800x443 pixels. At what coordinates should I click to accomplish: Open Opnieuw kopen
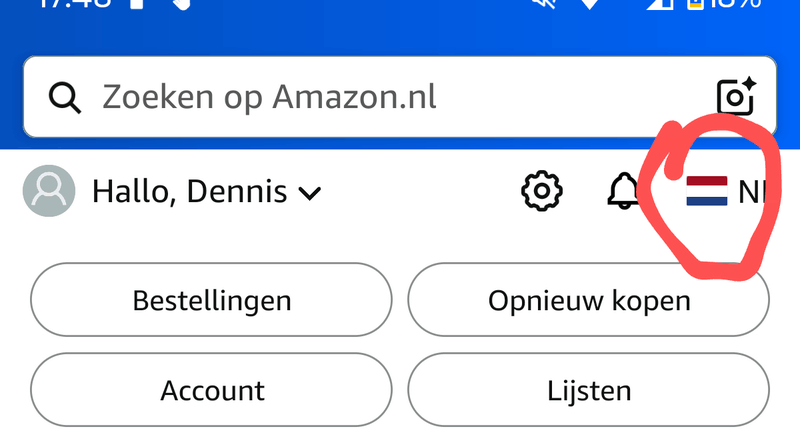pyautogui.click(x=588, y=300)
